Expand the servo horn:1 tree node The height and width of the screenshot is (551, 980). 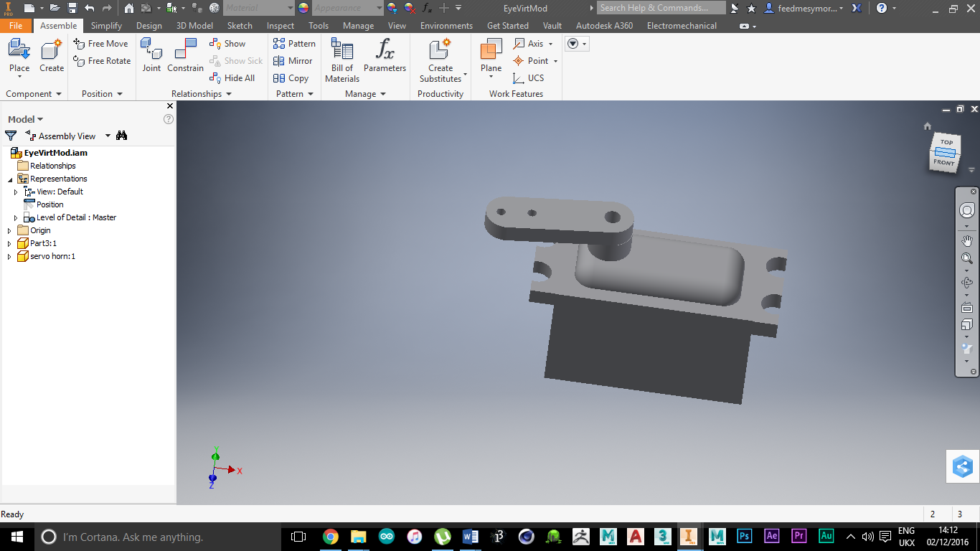pyautogui.click(x=9, y=256)
